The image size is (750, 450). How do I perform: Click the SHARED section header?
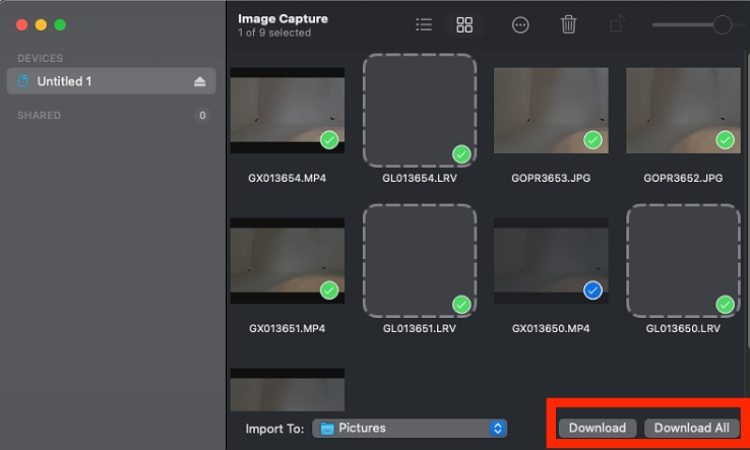[39, 115]
